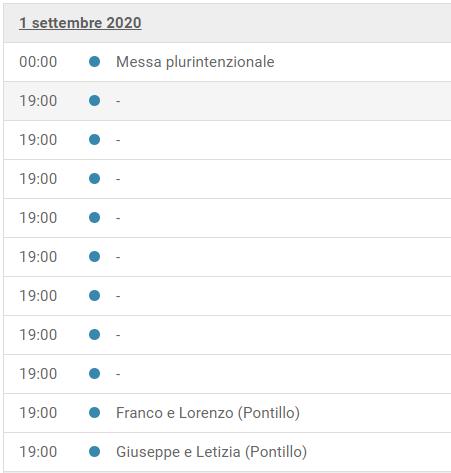
Task: Click the 19:00 time of Giuseppe e Letizia row
Action: pyautogui.click(x=38, y=452)
